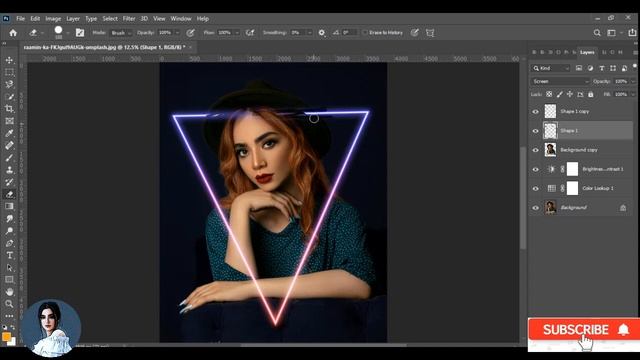The height and width of the screenshot is (360, 640).
Task: Open the eraser tool preset arrow
Action: pos(42,33)
